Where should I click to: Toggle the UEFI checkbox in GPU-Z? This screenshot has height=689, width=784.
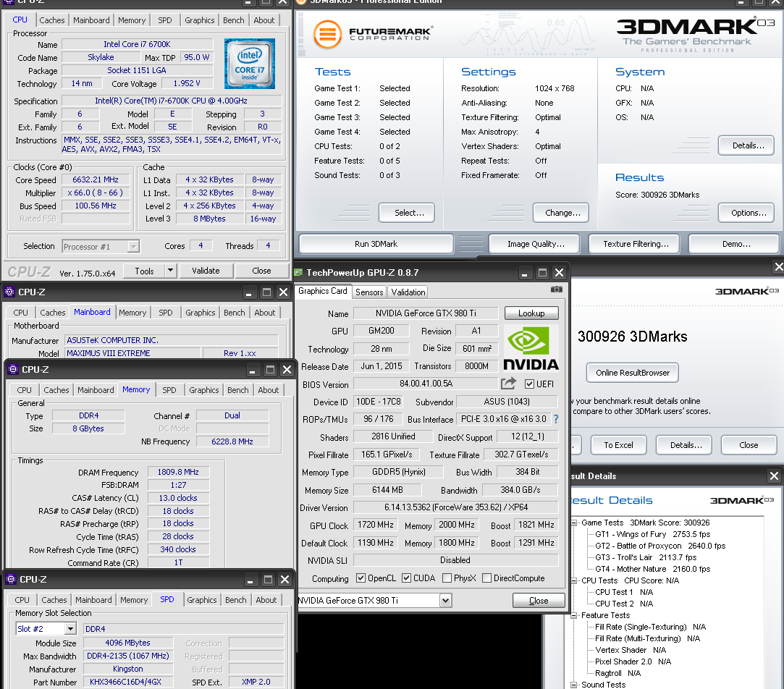pos(529,384)
